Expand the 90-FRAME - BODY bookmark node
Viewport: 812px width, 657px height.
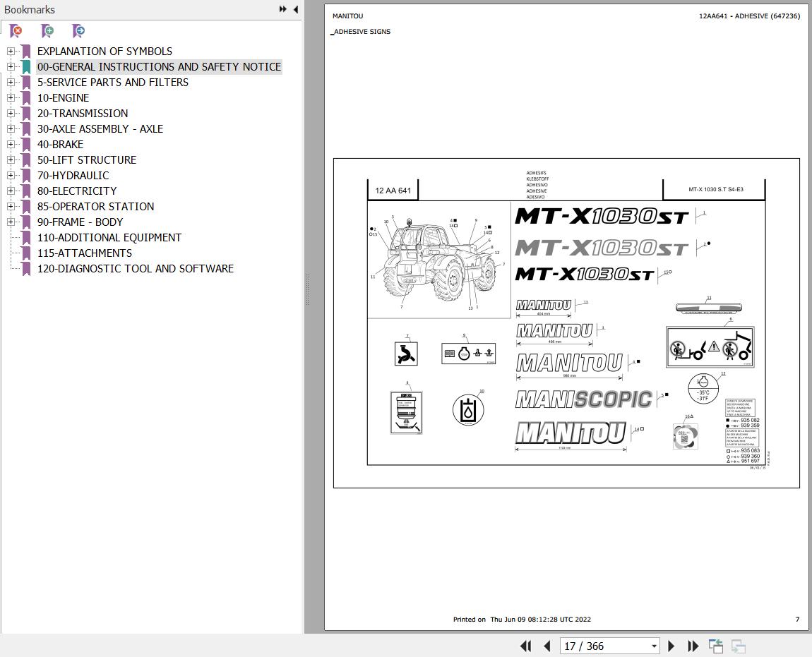(11, 222)
